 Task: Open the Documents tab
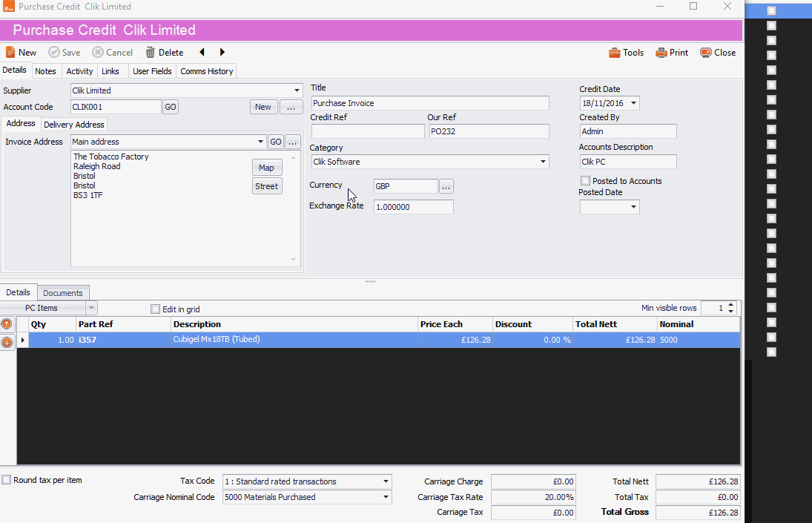(63, 292)
